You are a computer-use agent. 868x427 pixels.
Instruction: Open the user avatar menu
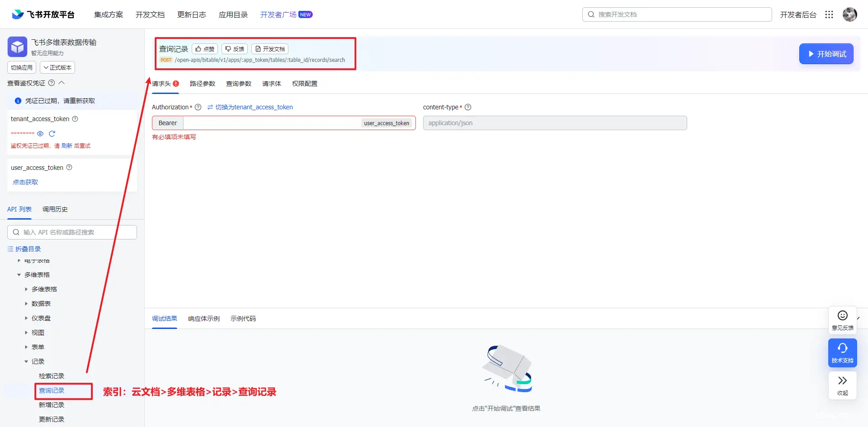point(849,14)
